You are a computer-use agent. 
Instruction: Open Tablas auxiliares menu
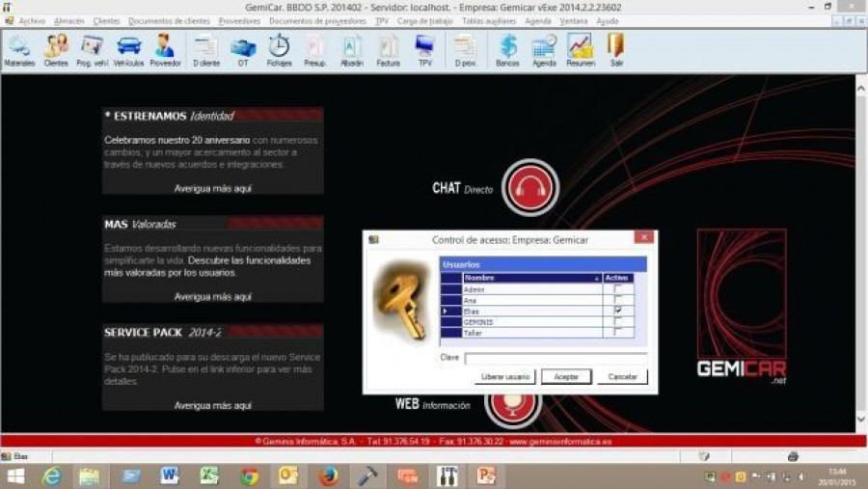(489, 21)
